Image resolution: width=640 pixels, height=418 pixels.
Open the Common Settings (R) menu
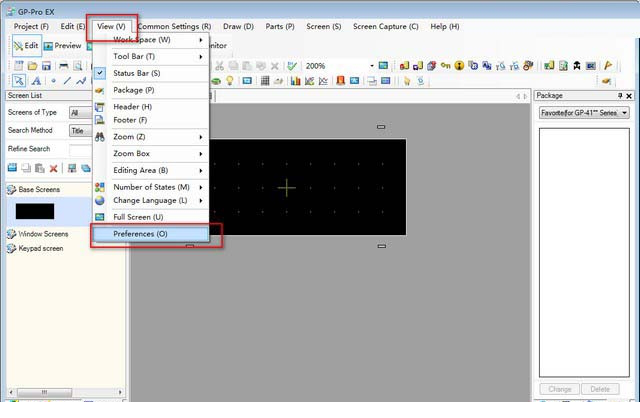pos(174,26)
